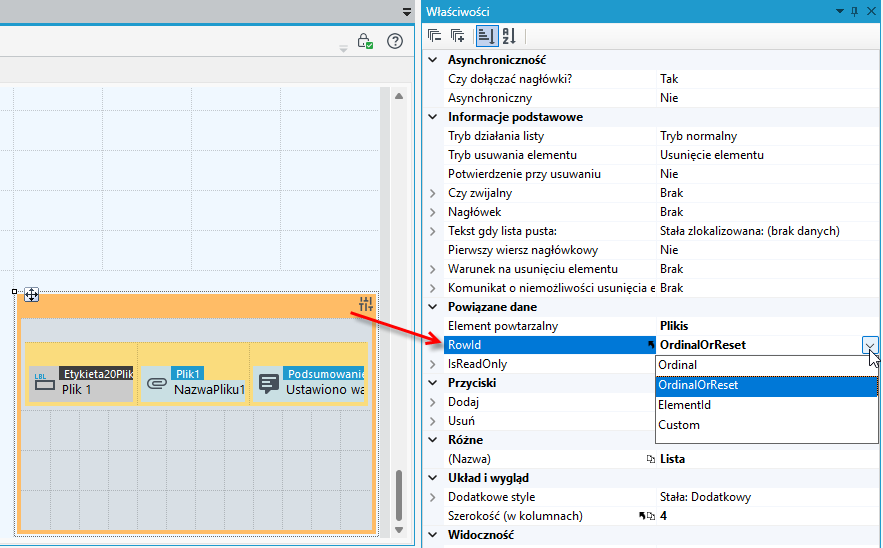Viewport: 883px width, 548px height.
Task: Click the Usunięcie elementu value
Action: click(712, 155)
